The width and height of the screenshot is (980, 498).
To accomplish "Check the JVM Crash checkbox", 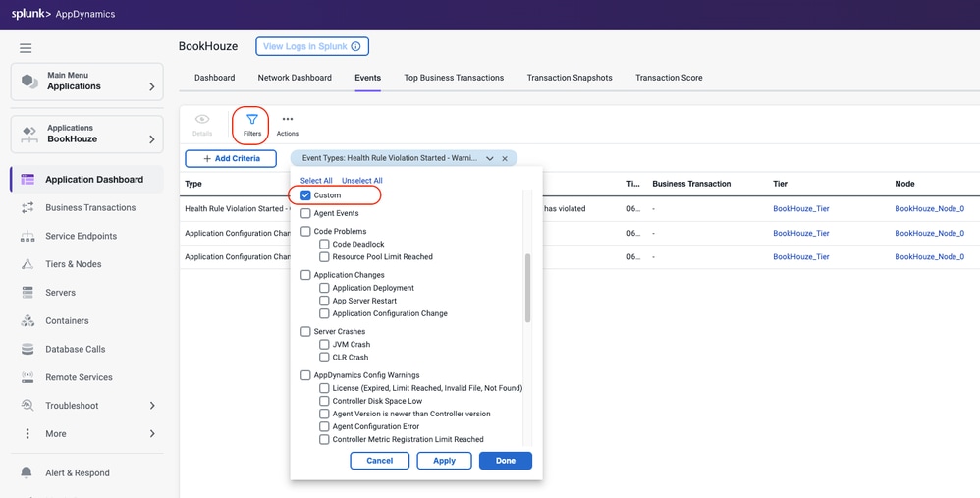I will coord(324,345).
